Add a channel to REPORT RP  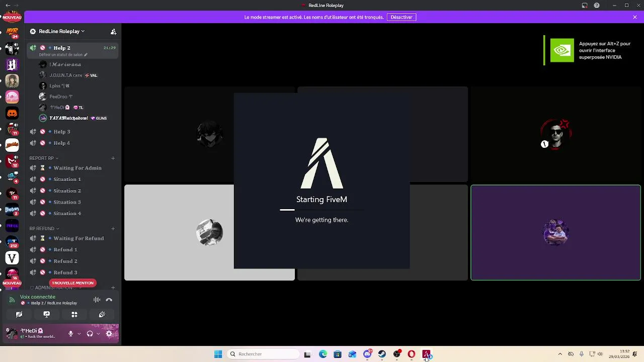(113, 158)
